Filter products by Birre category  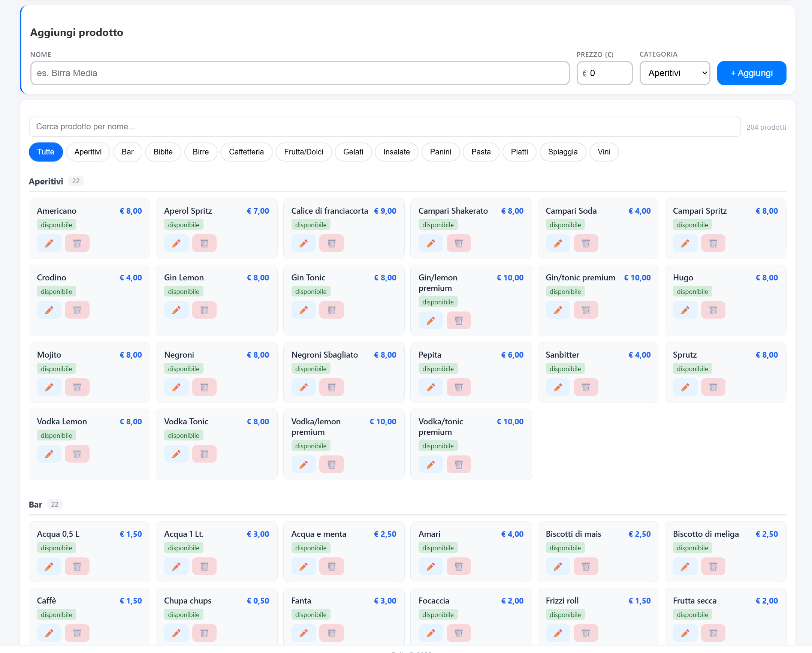(x=201, y=152)
